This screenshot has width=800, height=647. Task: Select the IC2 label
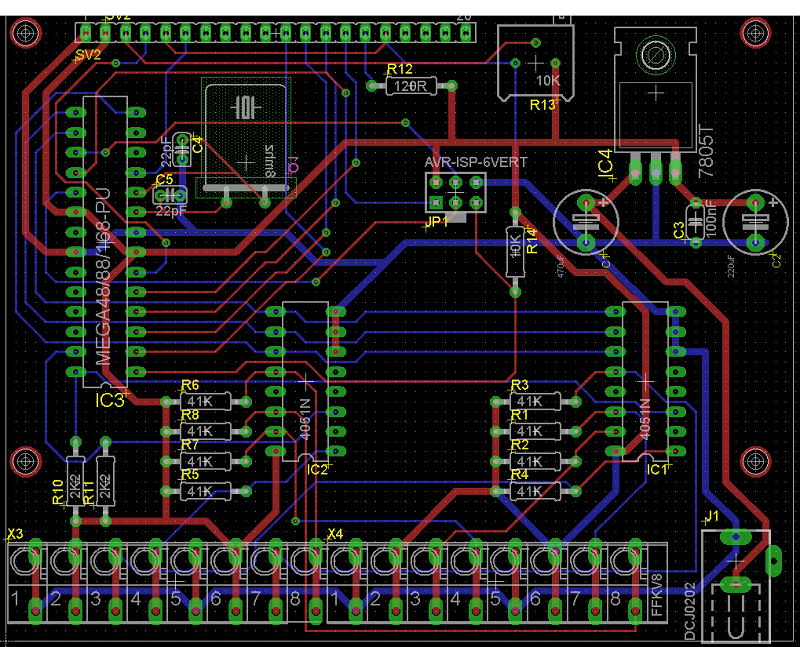317,469
